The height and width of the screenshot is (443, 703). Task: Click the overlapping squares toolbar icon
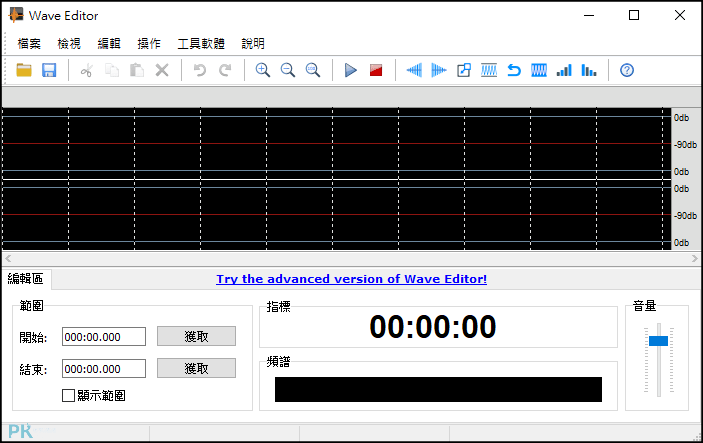point(464,70)
